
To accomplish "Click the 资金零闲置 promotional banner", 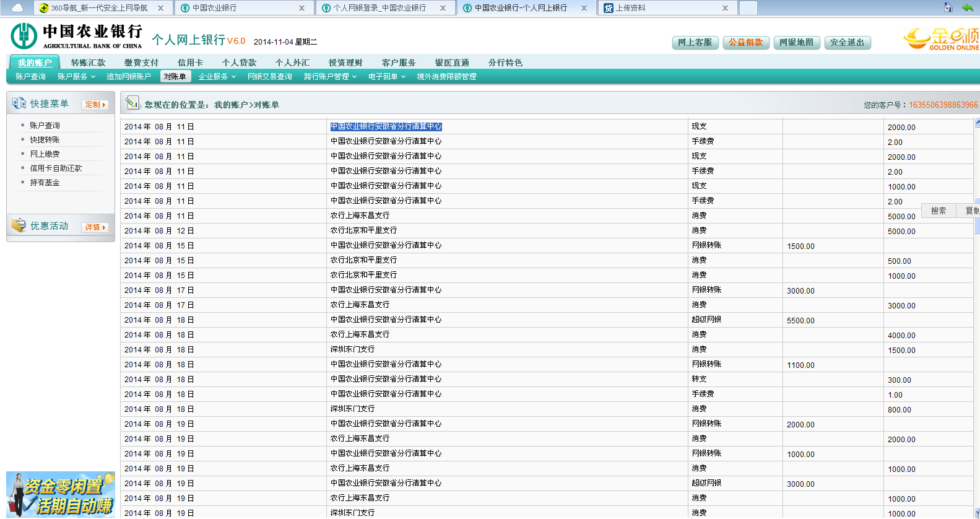I will (60, 494).
